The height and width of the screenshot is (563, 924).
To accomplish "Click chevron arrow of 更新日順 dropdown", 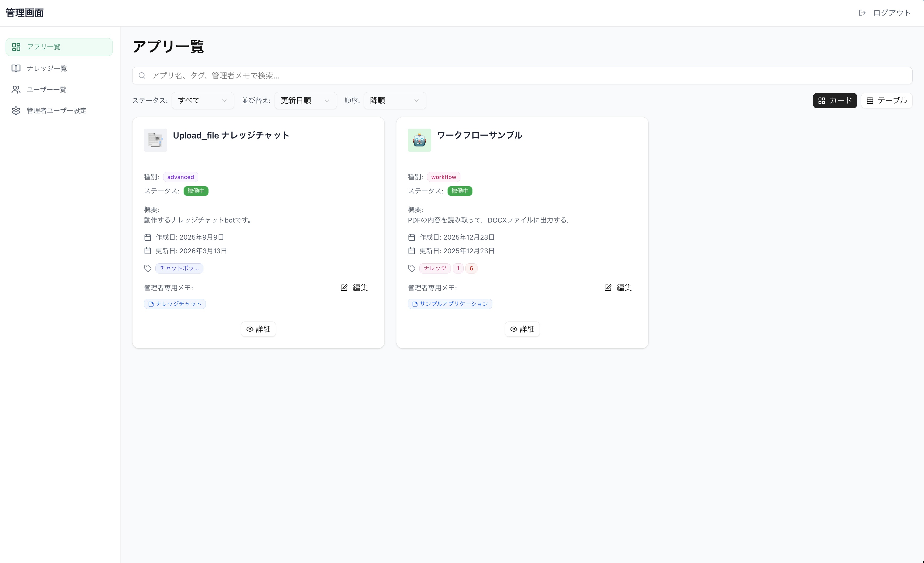I will 327,101.
